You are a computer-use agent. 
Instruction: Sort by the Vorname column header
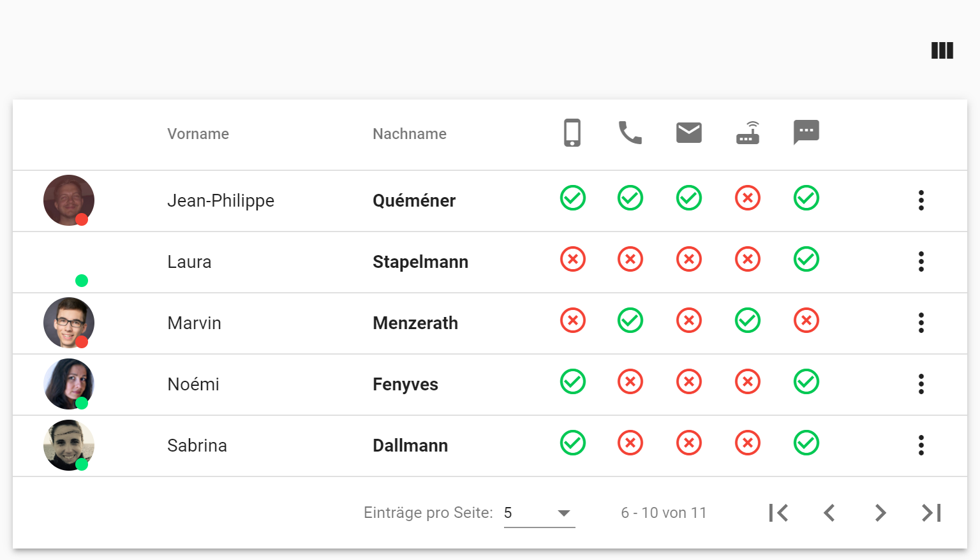pos(198,134)
